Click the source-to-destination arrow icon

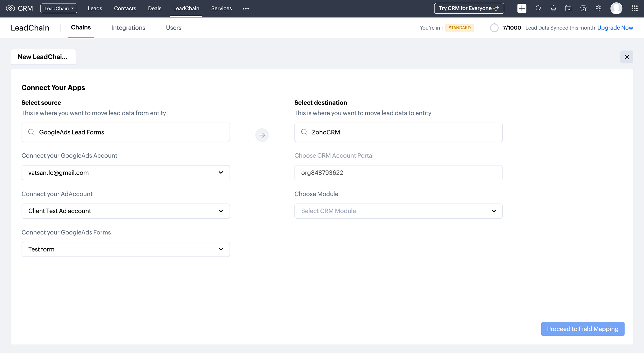[262, 135]
